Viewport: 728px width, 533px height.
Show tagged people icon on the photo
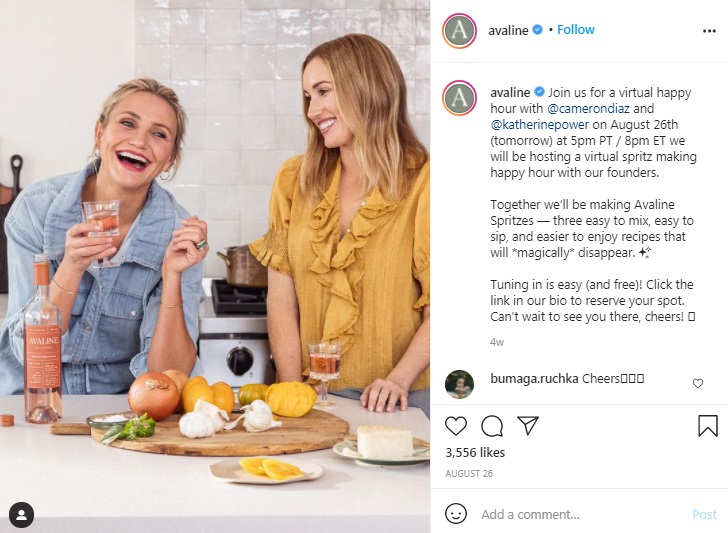21,515
